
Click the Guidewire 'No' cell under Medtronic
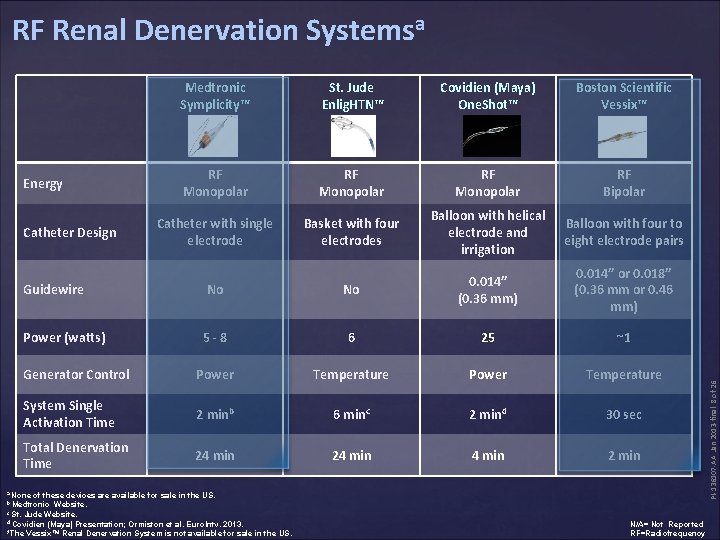pos(215,289)
